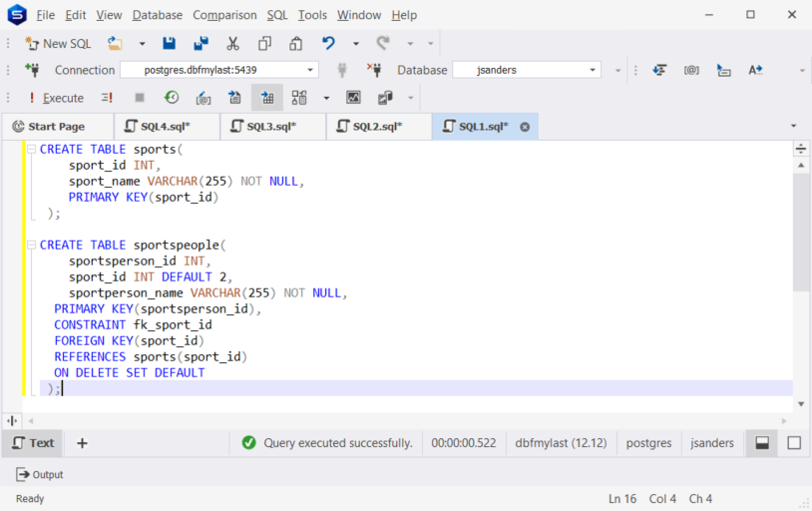Click the A uppercase conversion icon
This screenshot has height=511, width=812.
[x=755, y=70]
